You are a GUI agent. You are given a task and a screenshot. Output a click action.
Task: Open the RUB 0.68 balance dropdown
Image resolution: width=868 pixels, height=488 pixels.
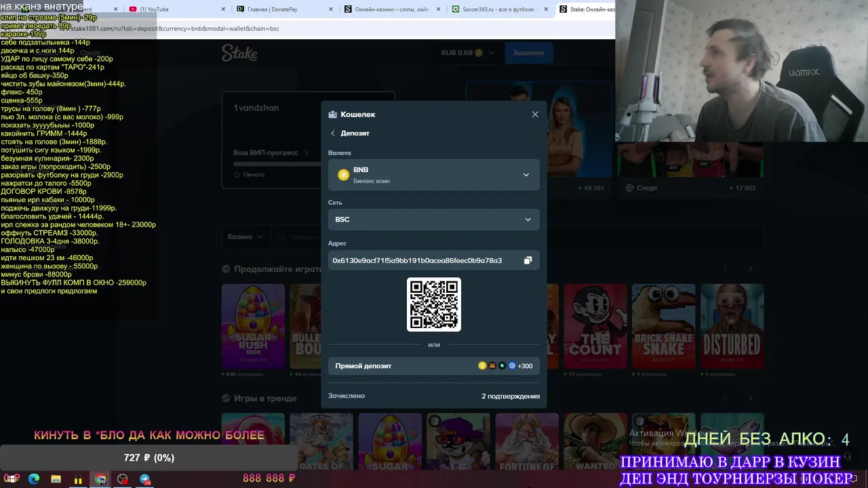468,53
